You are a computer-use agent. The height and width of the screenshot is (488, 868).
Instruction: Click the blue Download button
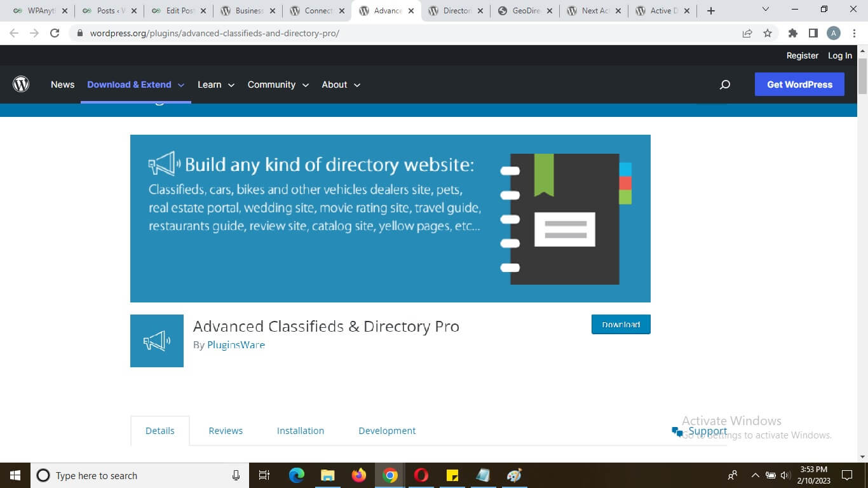621,324
